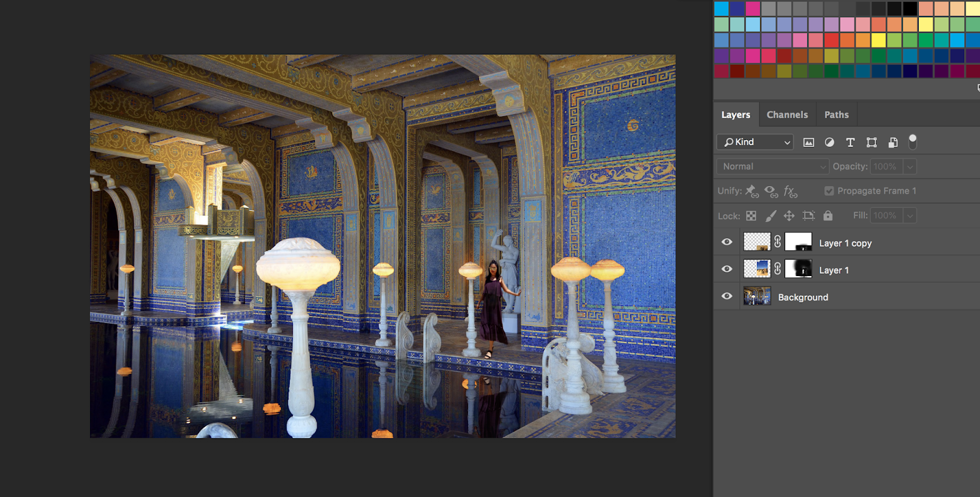Screen dimensions: 980x497
Task: Hide the Layer 1 layer
Action: (727, 269)
